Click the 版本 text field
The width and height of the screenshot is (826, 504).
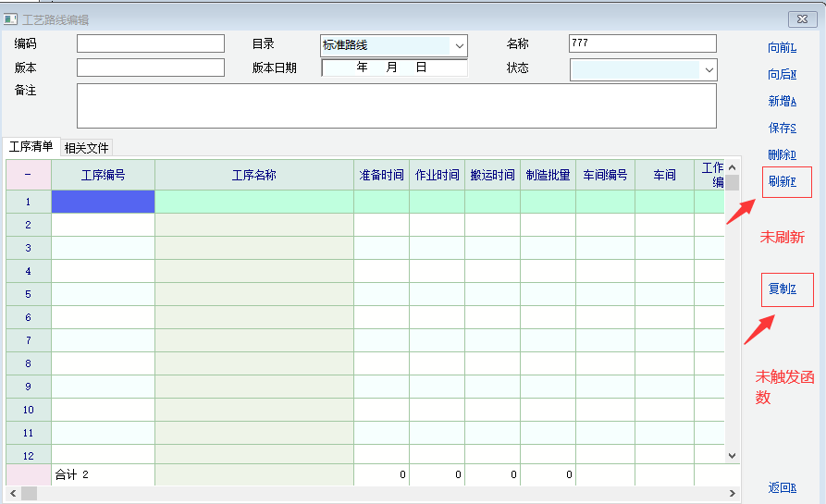coord(150,68)
